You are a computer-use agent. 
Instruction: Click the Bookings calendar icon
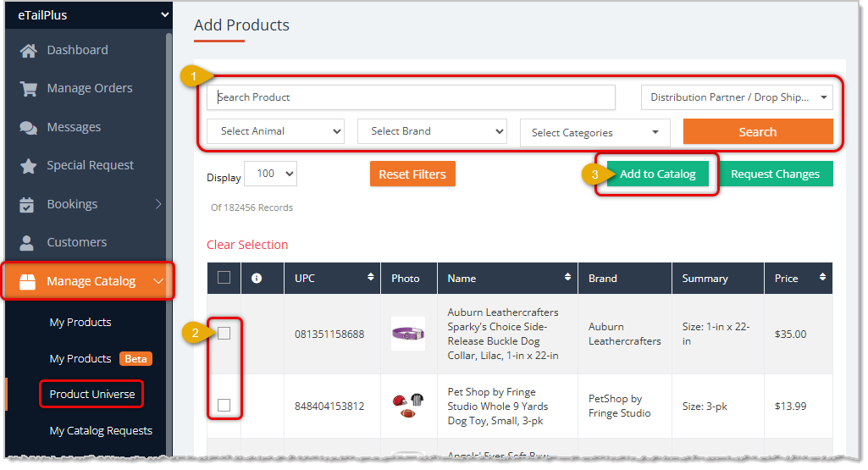tap(26, 204)
